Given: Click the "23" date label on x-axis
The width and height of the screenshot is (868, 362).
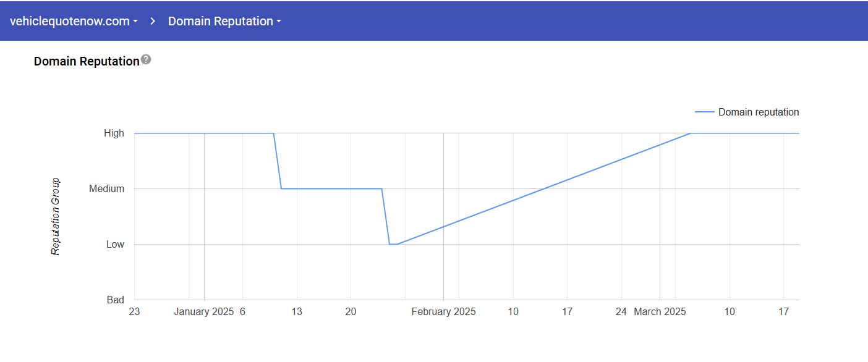Looking at the screenshot, I should [134, 312].
